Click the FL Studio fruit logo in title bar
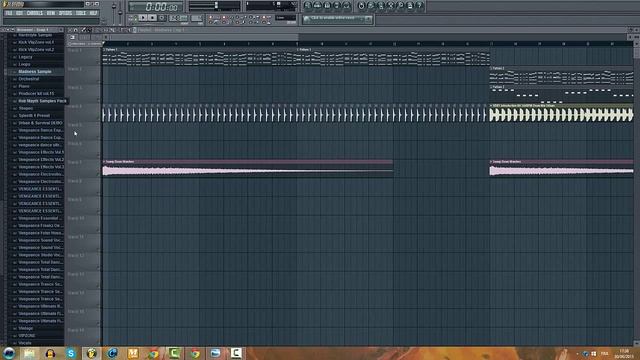Viewport: 640px width, 360px height. point(6,4)
